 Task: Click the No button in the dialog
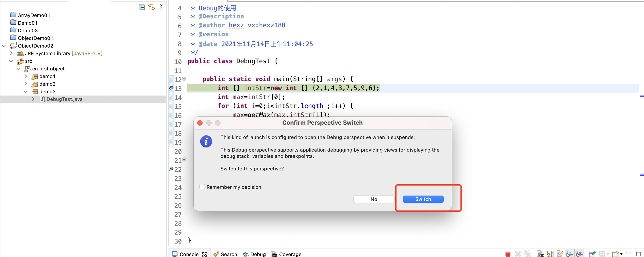[374, 199]
